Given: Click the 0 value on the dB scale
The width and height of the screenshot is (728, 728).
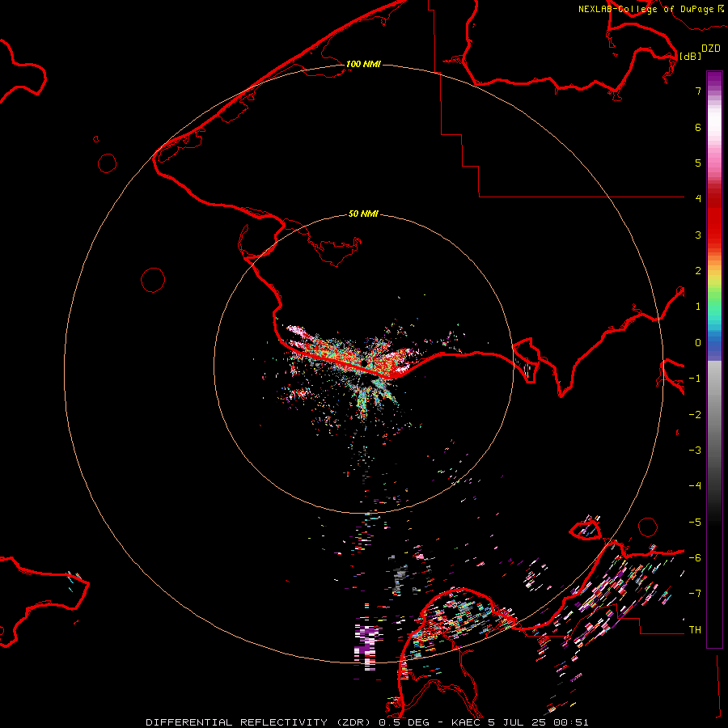Looking at the screenshot, I should 698,343.
